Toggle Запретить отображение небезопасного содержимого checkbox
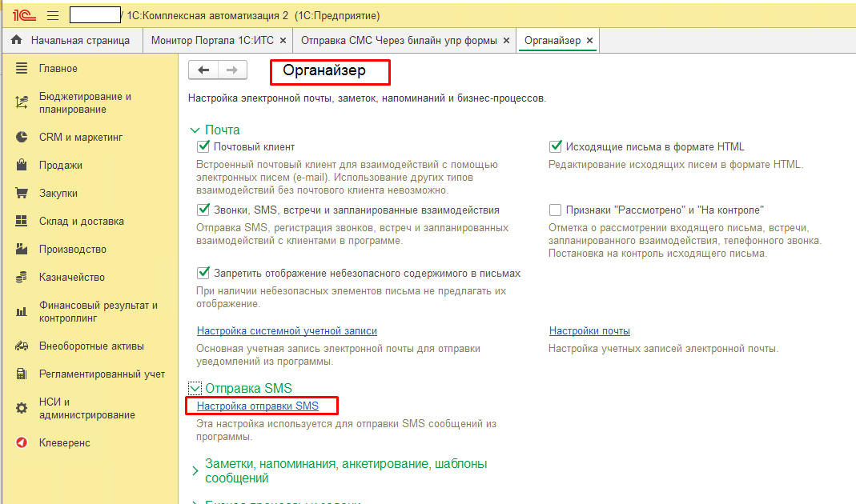The height and width of the screenshot is (504, 856). click(203, 273)
